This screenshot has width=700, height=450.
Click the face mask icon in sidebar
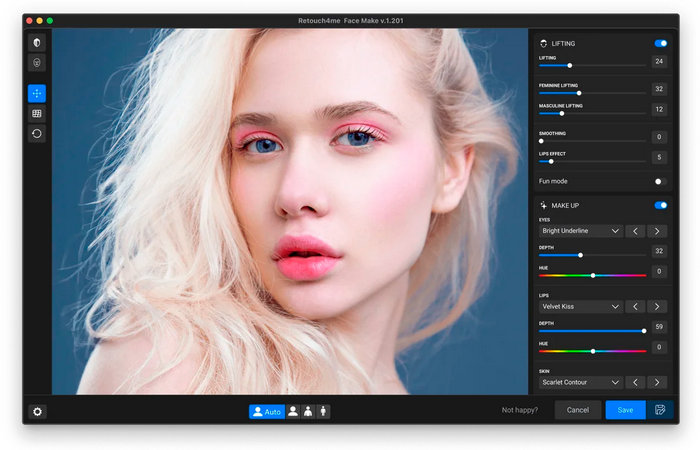coord(37,62)
